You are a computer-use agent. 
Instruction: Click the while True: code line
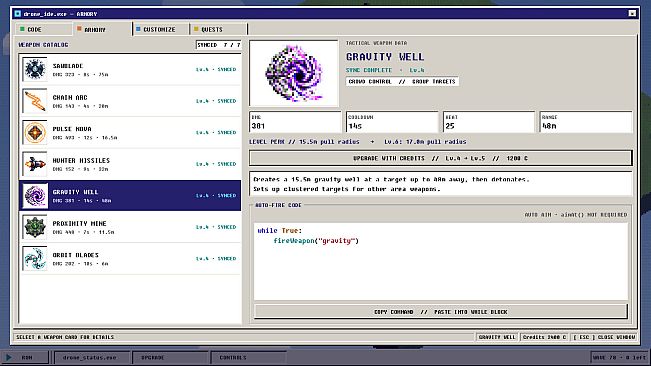pos(280,230)
